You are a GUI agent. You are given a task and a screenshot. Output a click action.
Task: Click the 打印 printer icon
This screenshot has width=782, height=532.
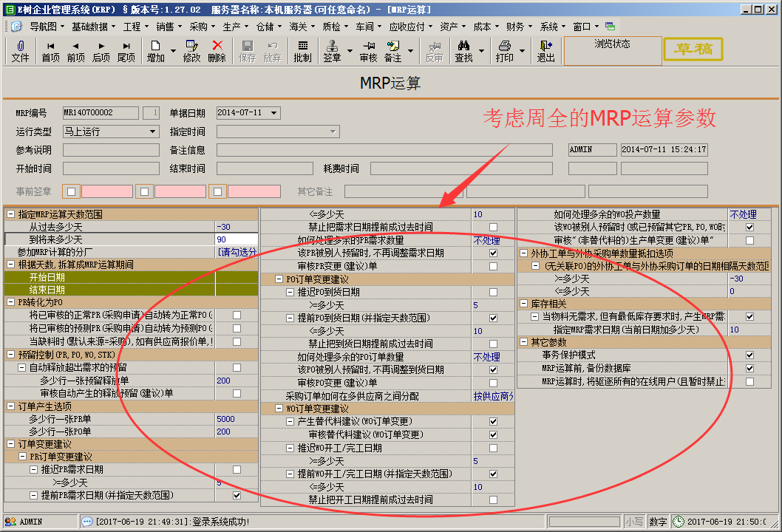505,46
